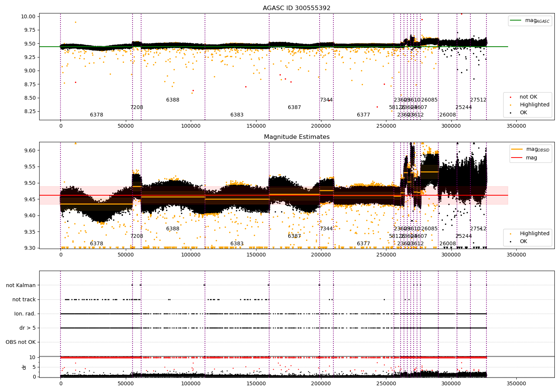Click the 'Ion. rad.' row label

click(x=25, y=314)
